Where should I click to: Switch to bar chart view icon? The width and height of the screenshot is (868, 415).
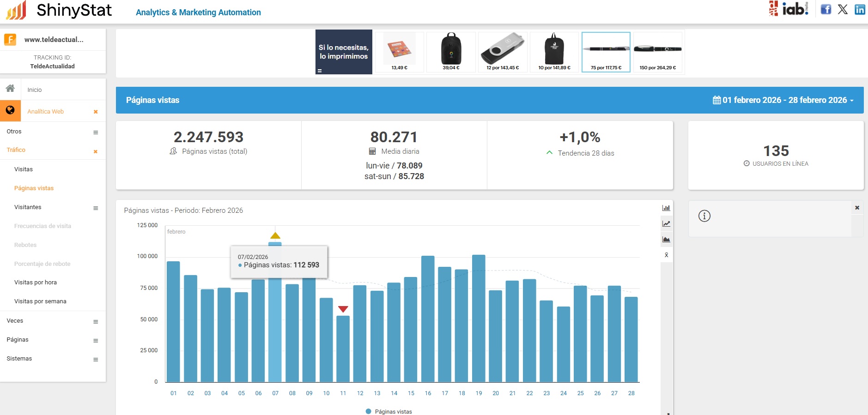click(x=666, y=208)
